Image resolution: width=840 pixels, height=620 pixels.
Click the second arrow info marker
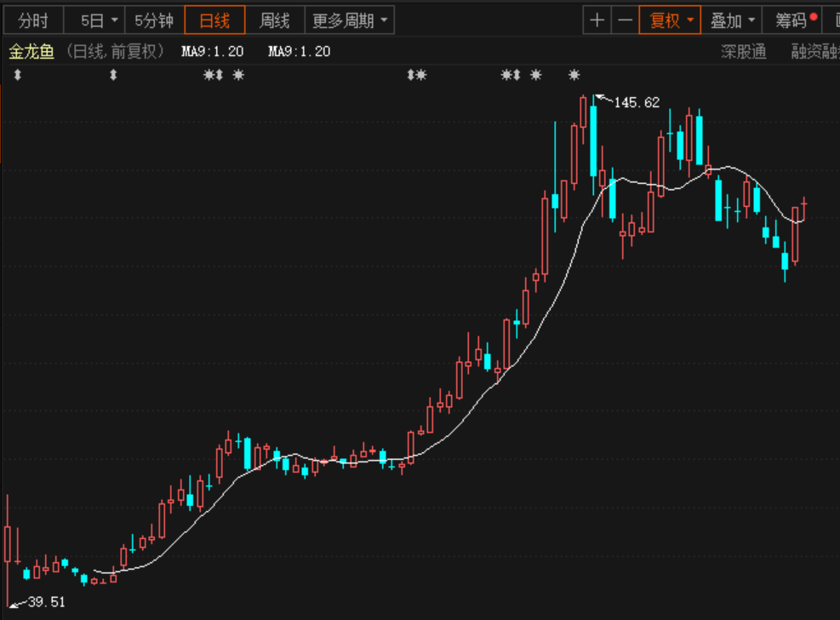113,75
